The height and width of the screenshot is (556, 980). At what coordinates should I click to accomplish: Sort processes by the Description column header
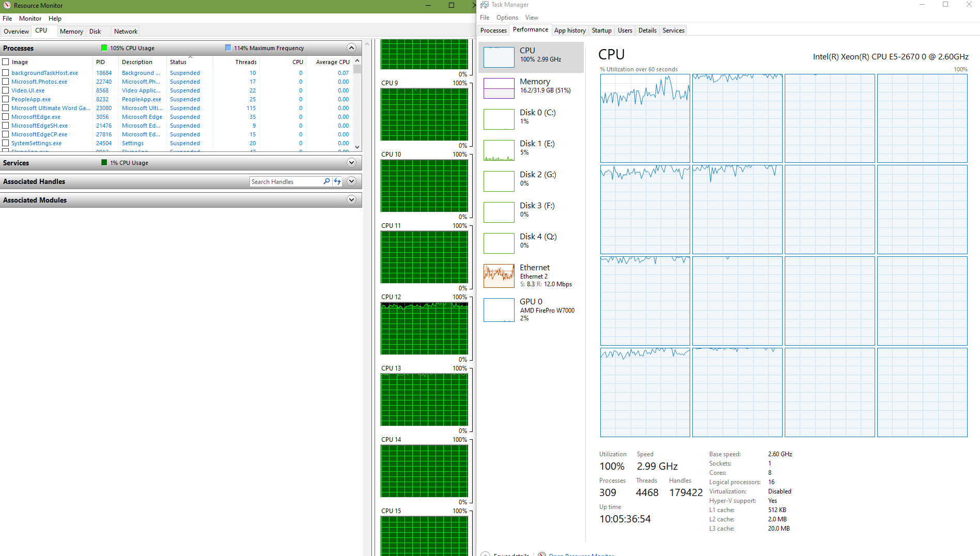click(x=143, y=62)
